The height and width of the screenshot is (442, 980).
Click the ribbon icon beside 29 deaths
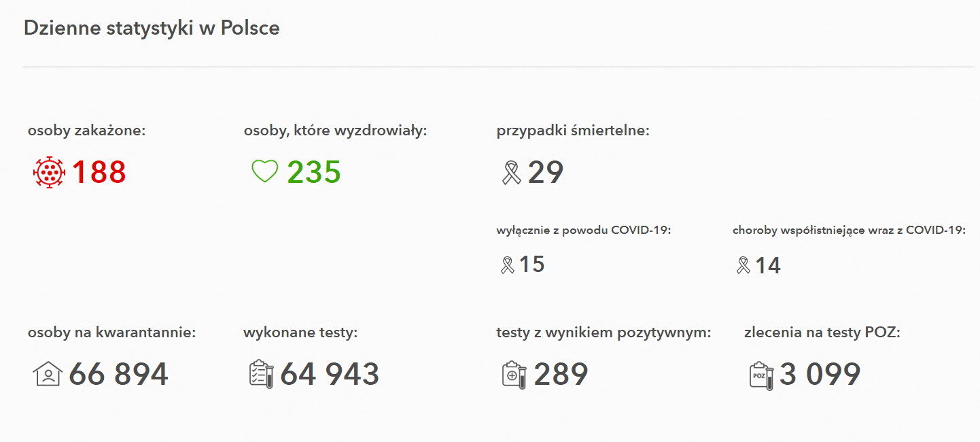[x=511, y=173]
